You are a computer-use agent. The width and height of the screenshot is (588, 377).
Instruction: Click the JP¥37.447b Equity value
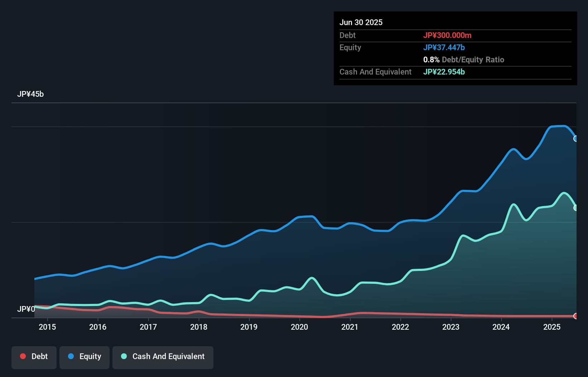click(x=444, y=47)
